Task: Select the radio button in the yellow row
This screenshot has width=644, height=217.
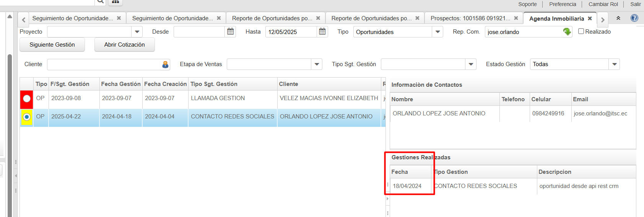Action: pyautogui.click(x=27, y=117)
